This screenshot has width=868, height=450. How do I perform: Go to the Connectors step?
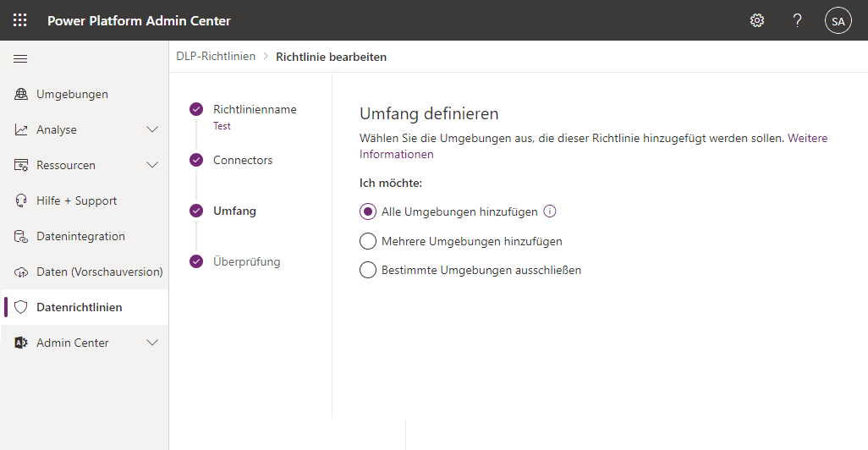coord(243,160)
